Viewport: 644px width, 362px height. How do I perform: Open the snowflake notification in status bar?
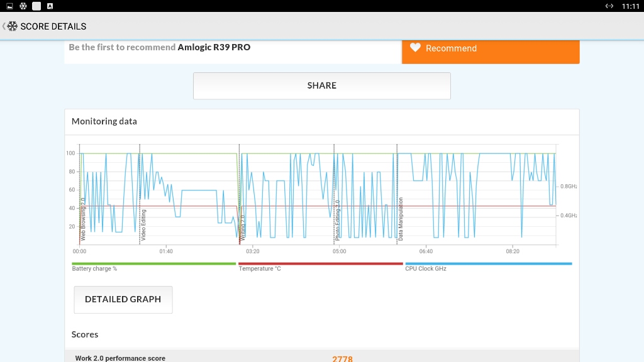click(x=23, y=6)
